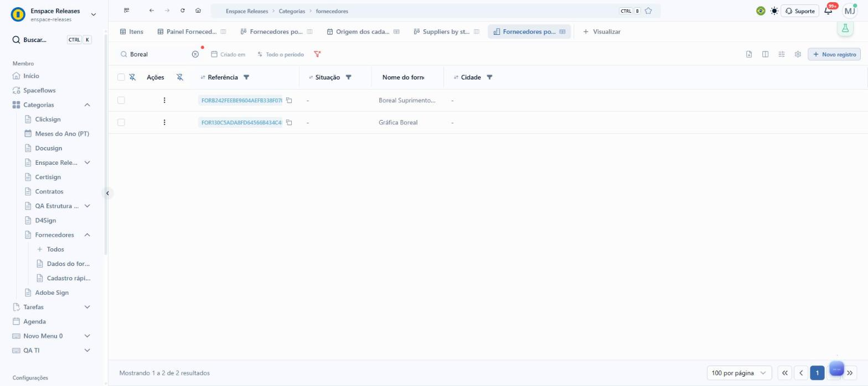Create a Novo registro

coord(834,54)
